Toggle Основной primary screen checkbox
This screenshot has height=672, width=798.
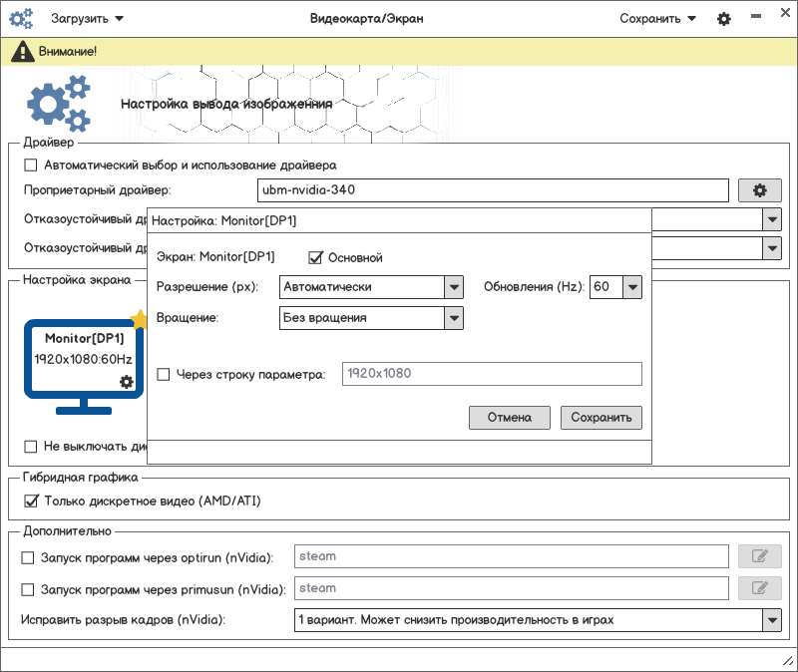(315, 257)
